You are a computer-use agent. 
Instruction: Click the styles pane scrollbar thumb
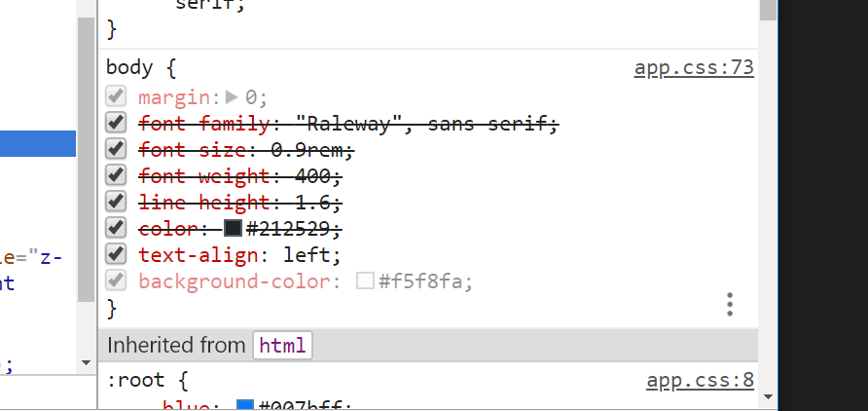click(768, 10)
